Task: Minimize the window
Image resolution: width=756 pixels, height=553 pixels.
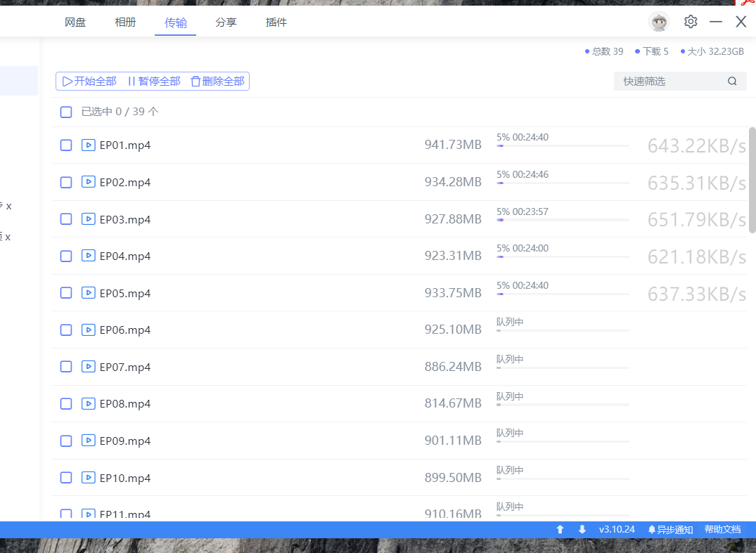Action: pos(716,22)
